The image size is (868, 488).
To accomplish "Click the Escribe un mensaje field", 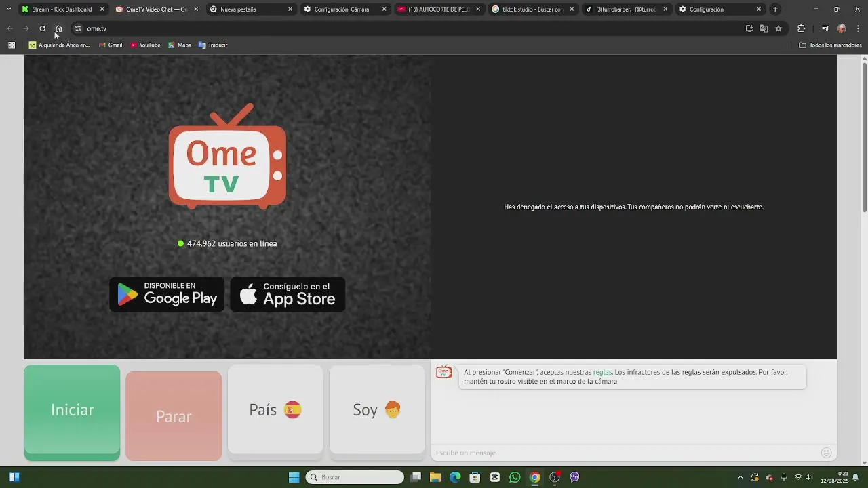I will point(624,453).
